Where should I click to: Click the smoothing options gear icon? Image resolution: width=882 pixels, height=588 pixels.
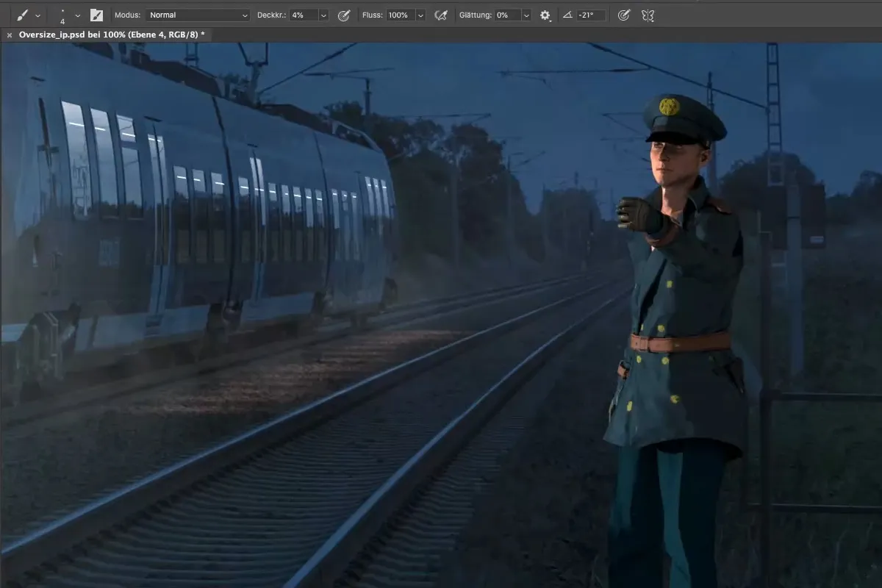coord(545,14)
